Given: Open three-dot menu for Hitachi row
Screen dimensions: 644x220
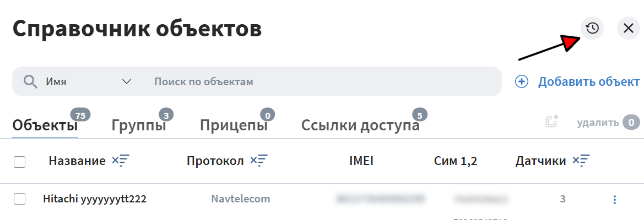Looking at the screenshot, I should coord(614,200).
